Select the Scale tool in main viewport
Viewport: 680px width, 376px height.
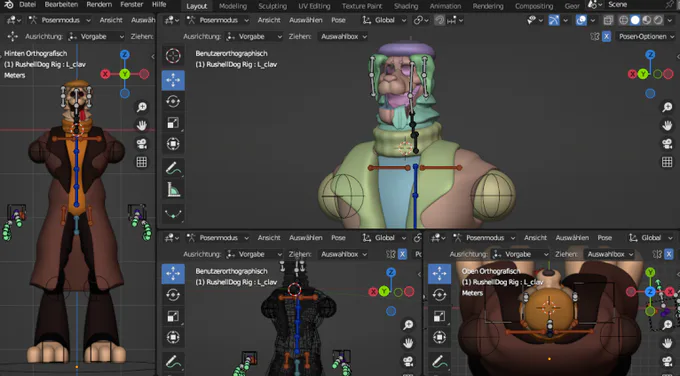[173, 123]
